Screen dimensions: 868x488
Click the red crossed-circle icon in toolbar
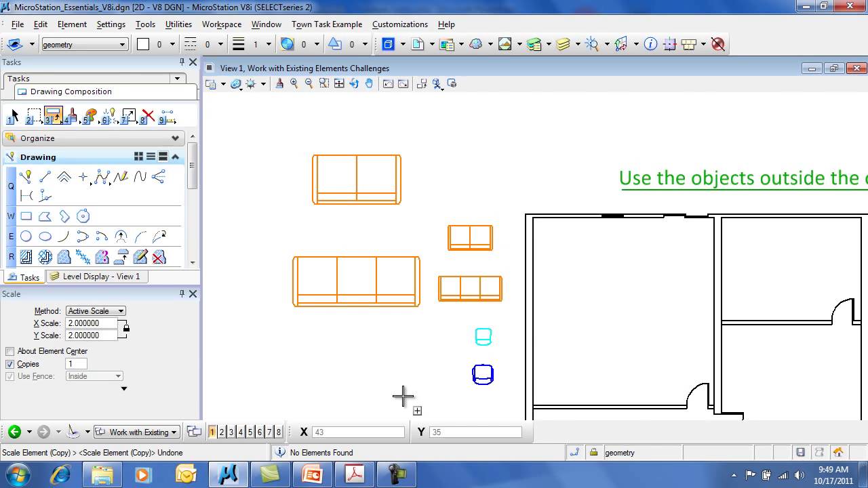point(718,44)
